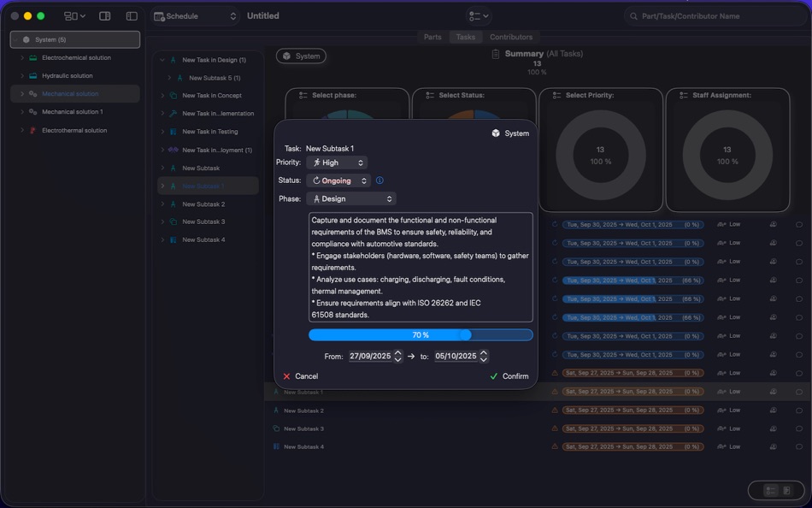Click date range bar in New Subtask 1 row

point(633,392)
